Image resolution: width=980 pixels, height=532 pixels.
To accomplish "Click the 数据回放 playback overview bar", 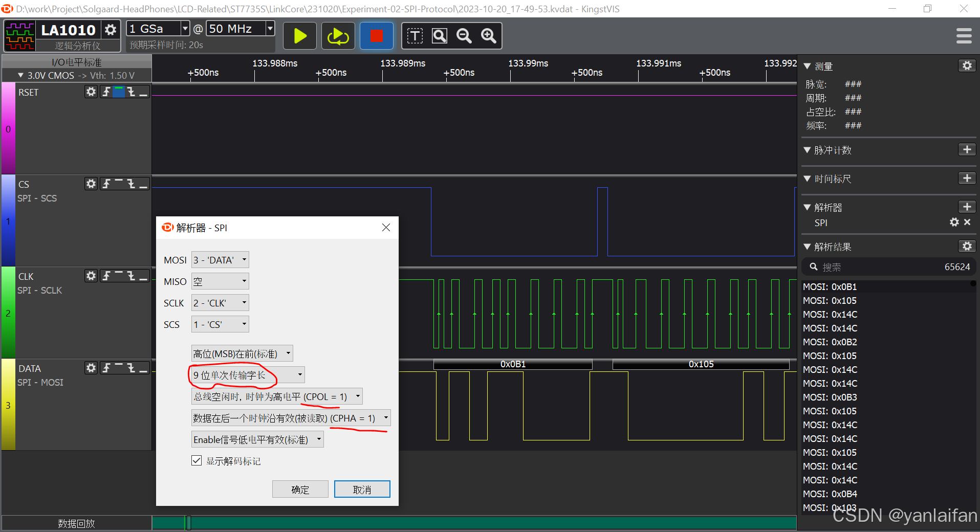I will click(474, 523).
